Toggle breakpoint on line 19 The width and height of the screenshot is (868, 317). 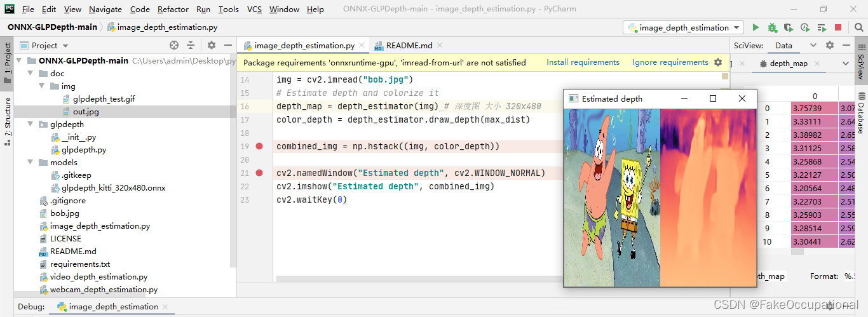pos(259,146)
